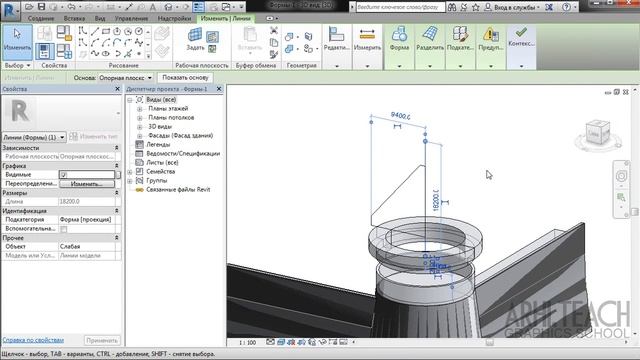
Task: Select the Изменить | Линии ribbon tab
Action: 225,18
